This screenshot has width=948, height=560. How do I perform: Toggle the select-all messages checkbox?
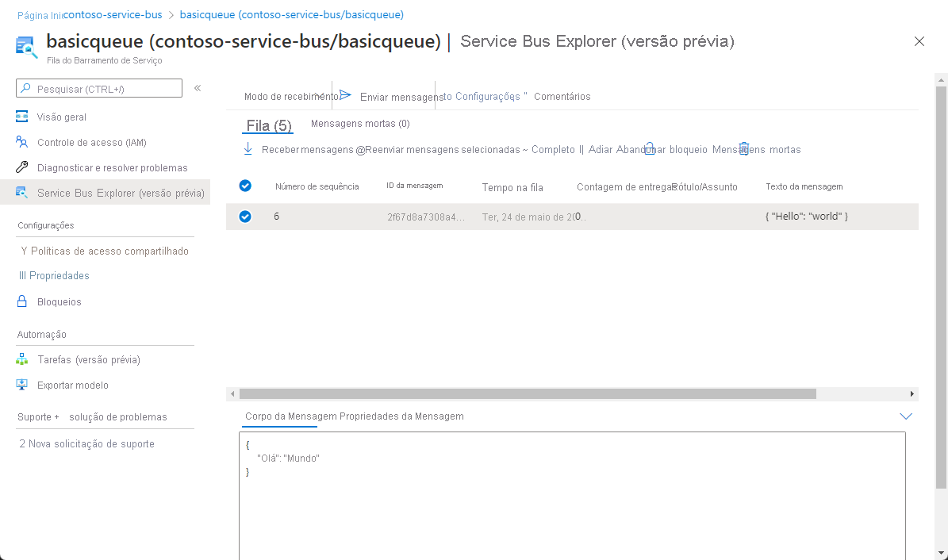pyautogui.click(x=245, y=186)
